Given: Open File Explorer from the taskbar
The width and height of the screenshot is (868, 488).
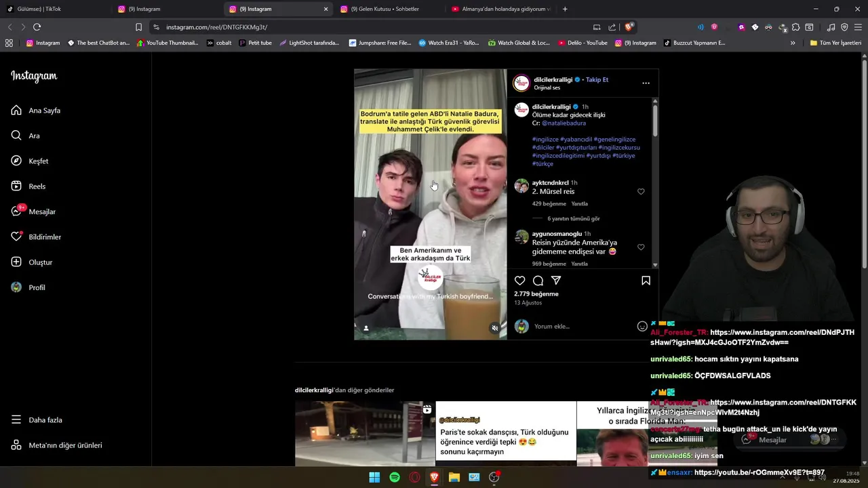Looking at the screenshot, I should pyautogui.click(x=454, y=477).
